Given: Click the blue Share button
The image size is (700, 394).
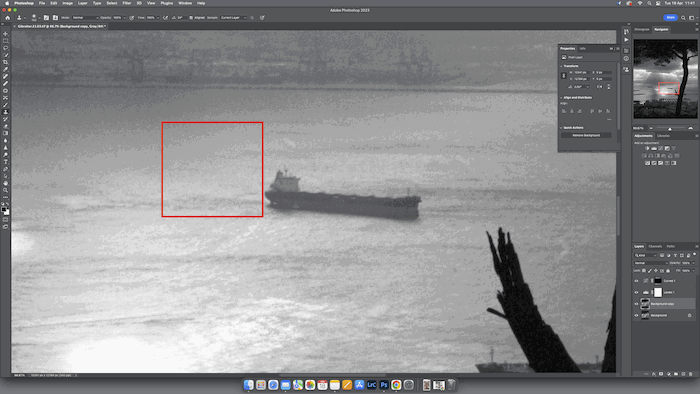Looking at the screenshot, I should click(670, 17).
